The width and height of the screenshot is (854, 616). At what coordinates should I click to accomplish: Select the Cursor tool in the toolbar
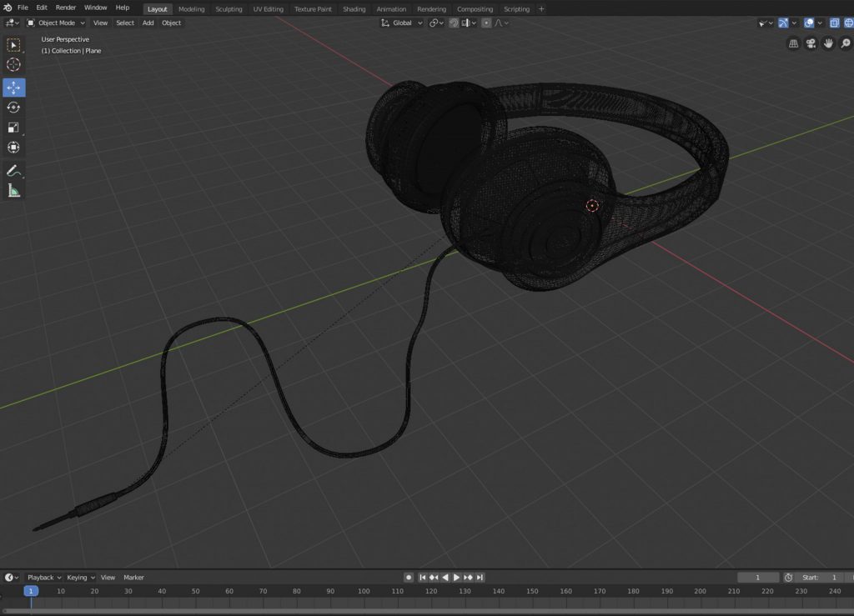pos(13,65)
